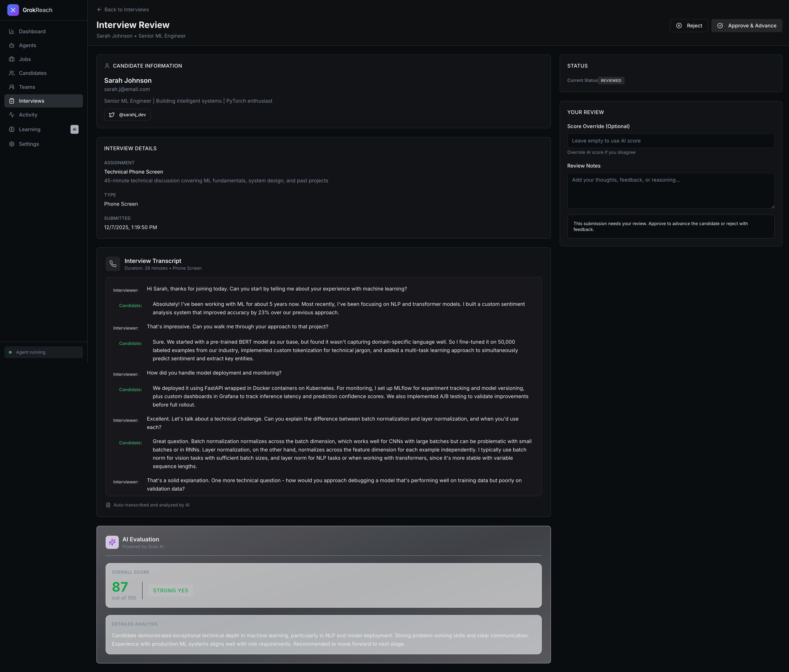The width and height of the screenshot is (789, 672).
Task: Click the Interview Transcript phone icon
Action: point(113,264)
